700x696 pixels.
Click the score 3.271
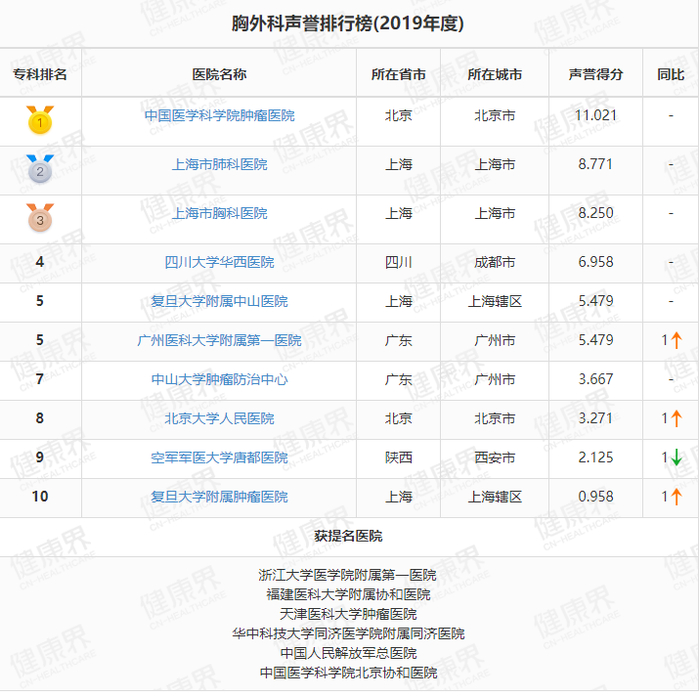point(596,419)
